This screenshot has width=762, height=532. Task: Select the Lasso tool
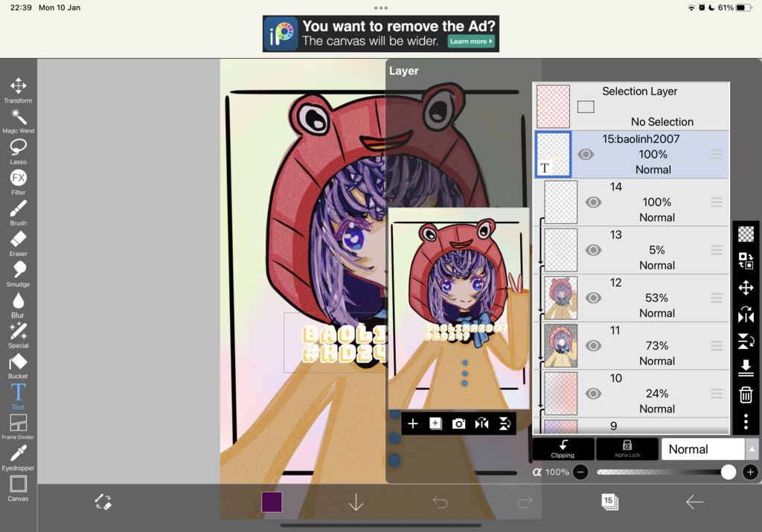pyautogui.click(x=18, y=152)
